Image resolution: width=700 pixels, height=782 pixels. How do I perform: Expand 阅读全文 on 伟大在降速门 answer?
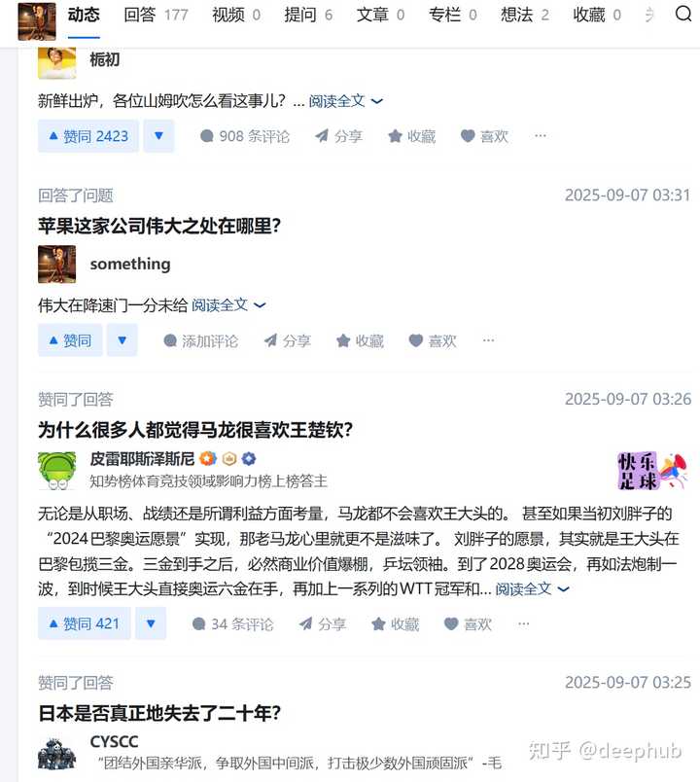coord(228,304)
